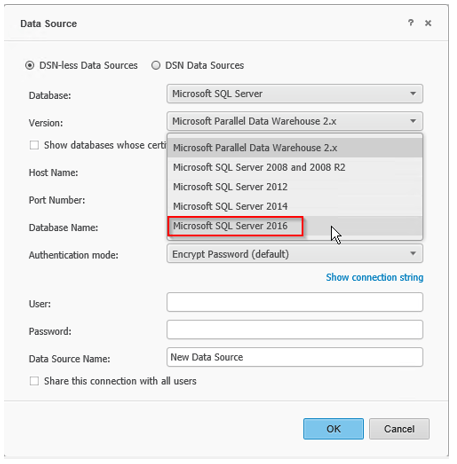Choose Microsoft SQL Server 2014 option
Image resolution: width=457 pixels, height=464 pixels.
click(295, 206)
